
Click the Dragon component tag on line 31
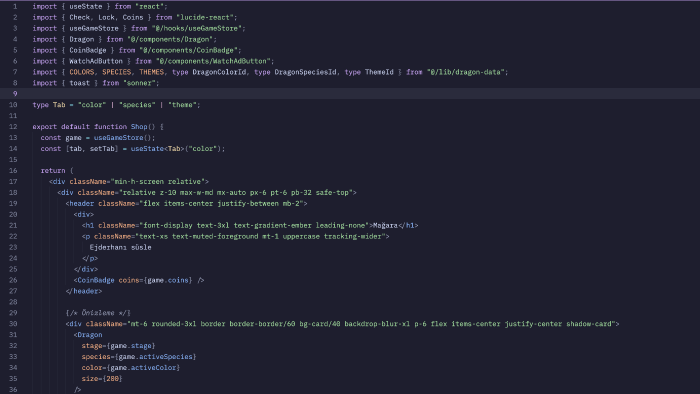90,335
